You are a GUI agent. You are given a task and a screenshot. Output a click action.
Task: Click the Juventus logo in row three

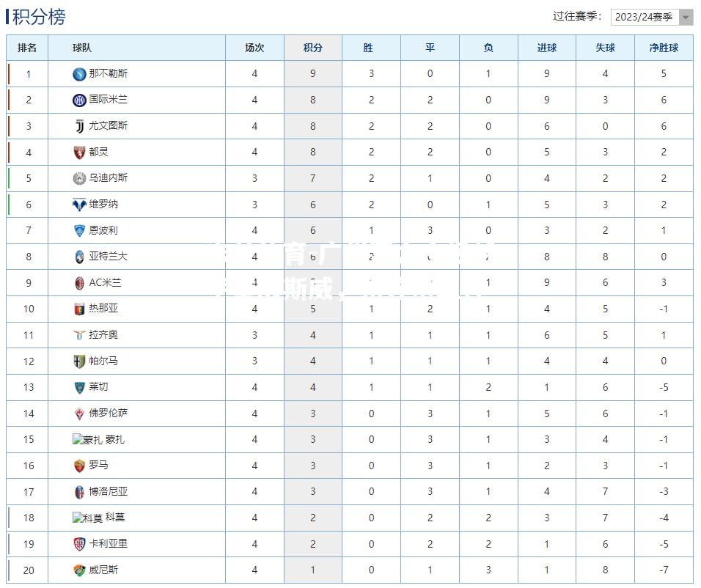click(x=79, y=126)
